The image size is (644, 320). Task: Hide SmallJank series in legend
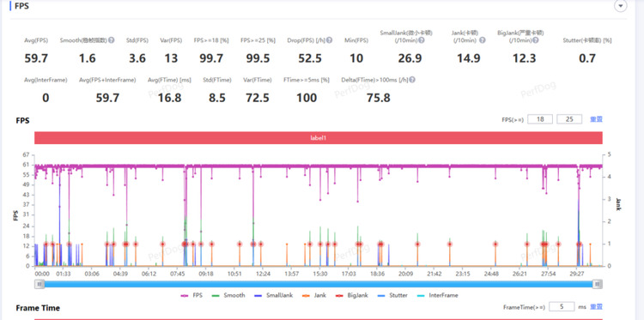[x=274, y=295]
